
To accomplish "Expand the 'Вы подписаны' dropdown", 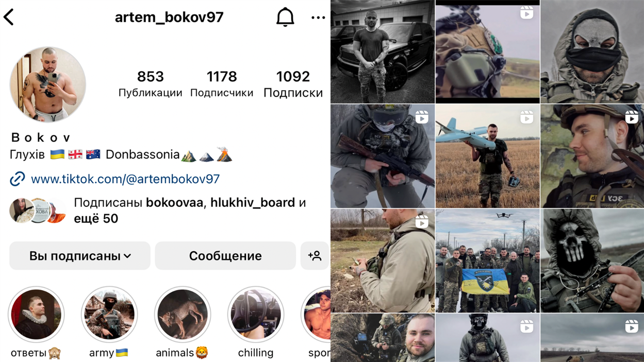I will (x=80, y=255).
